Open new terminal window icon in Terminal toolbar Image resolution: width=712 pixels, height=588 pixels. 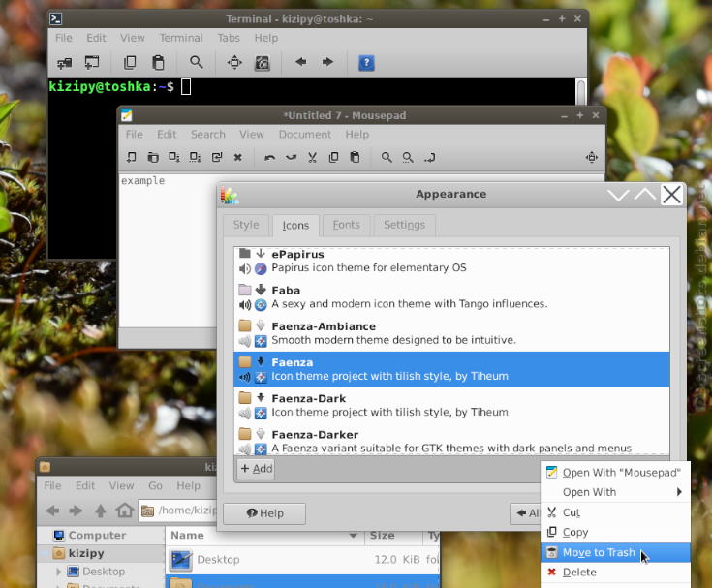(x=92, y=63)
